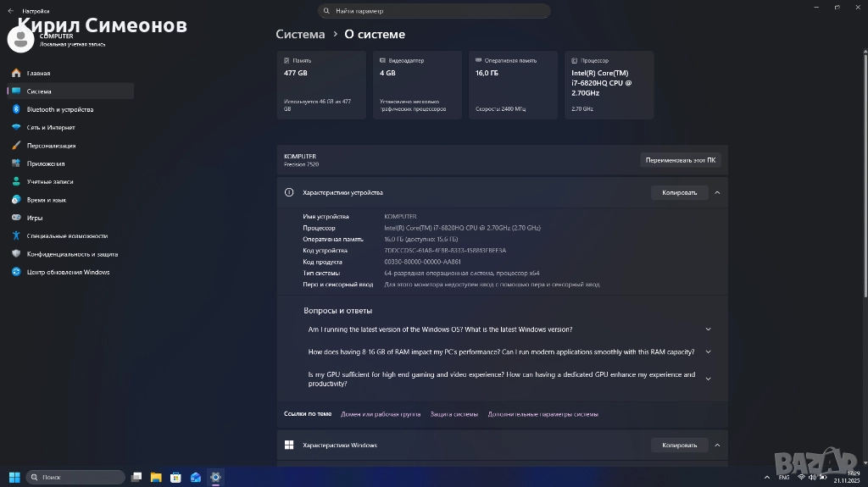Screen dimensions: 868x487
Task: Click the Windows Update circular arrows icon
Action: (x=16, y=272)
